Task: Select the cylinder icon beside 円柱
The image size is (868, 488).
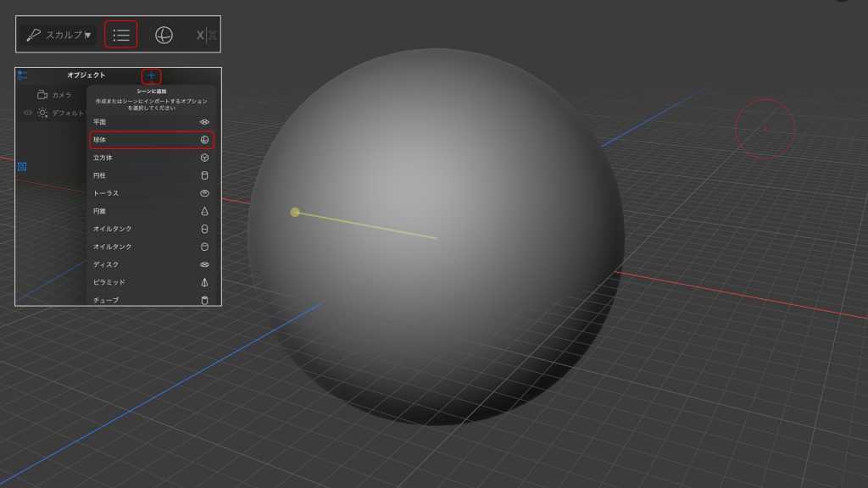Action: click(203, 176)
